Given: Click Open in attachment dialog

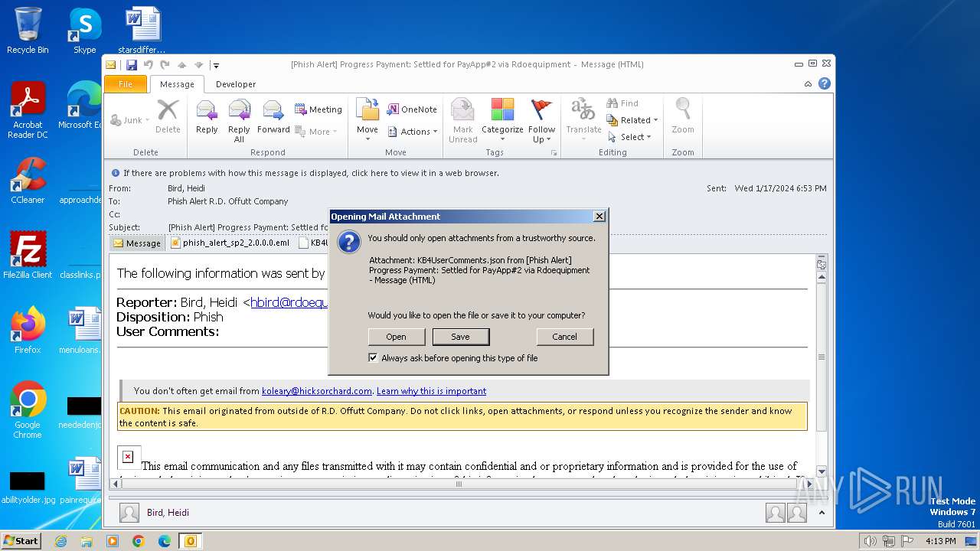Looking at the screenshot, I should pos(396,337).
